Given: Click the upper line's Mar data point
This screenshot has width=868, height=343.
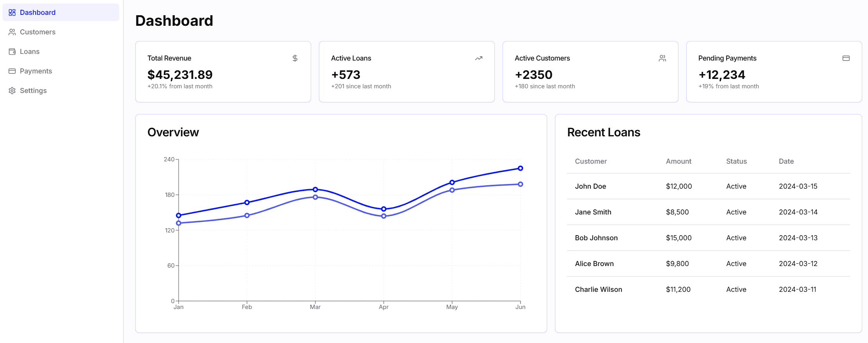Looking at the screenshot, I should (x=315, y=189).
